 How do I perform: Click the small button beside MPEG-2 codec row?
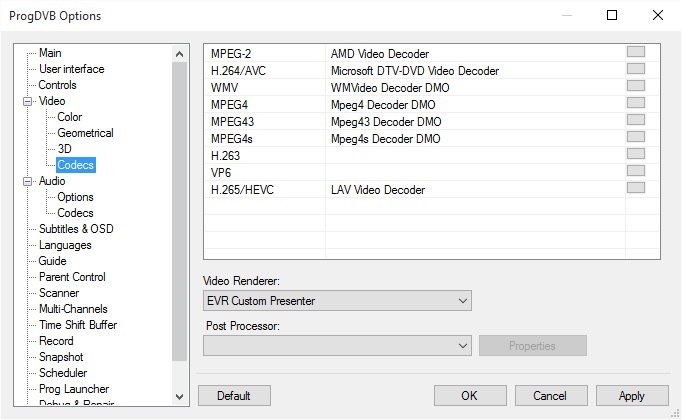[x=635, y=52]
